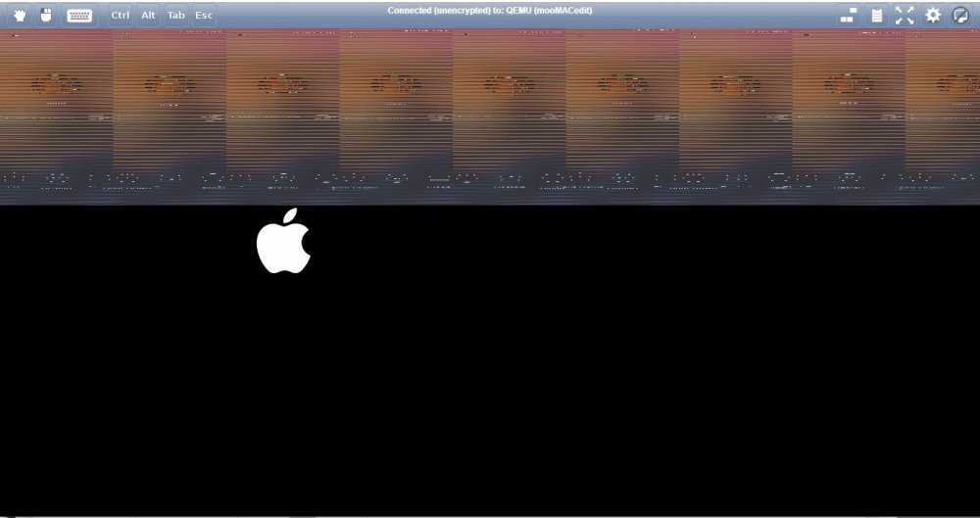Switch the viewer to fullscreen mode
The width and height of the screenshot is (980, 518).
click(905, 15)
